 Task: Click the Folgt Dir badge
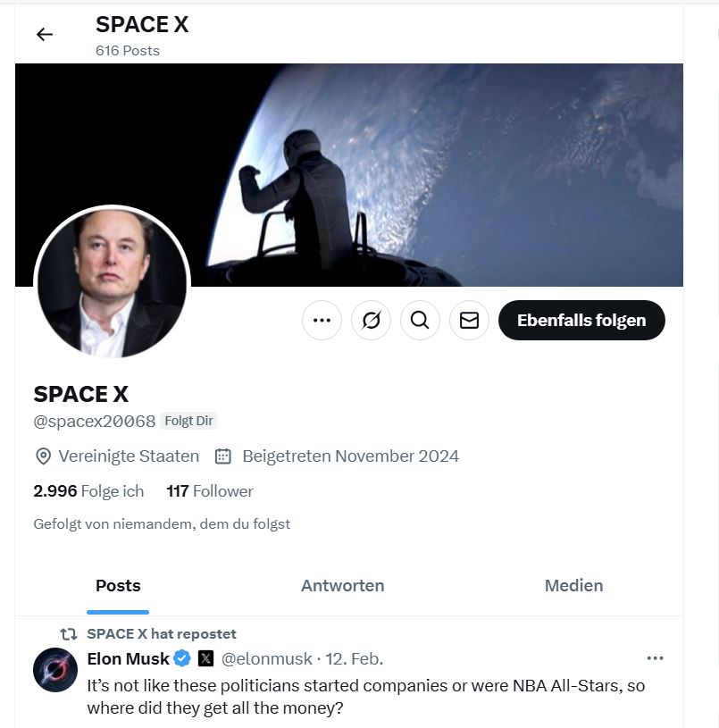pyautogui.click(x=188, y=420)
